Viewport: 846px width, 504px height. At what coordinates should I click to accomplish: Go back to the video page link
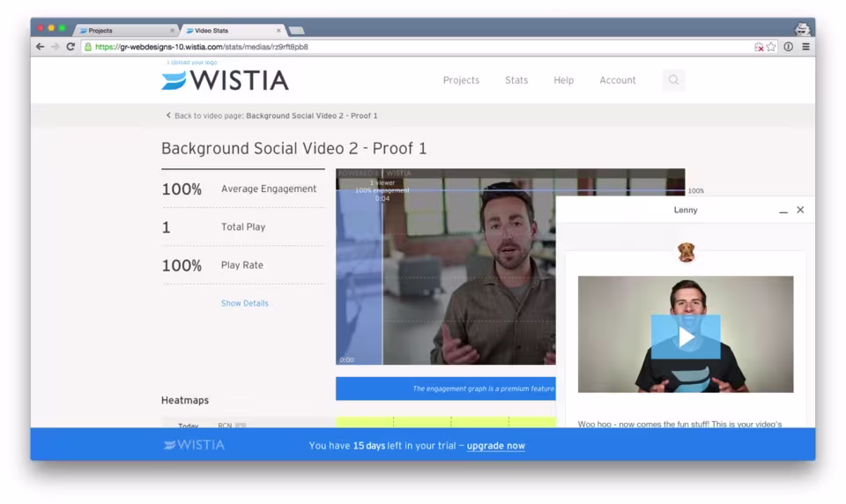[271, 115]
